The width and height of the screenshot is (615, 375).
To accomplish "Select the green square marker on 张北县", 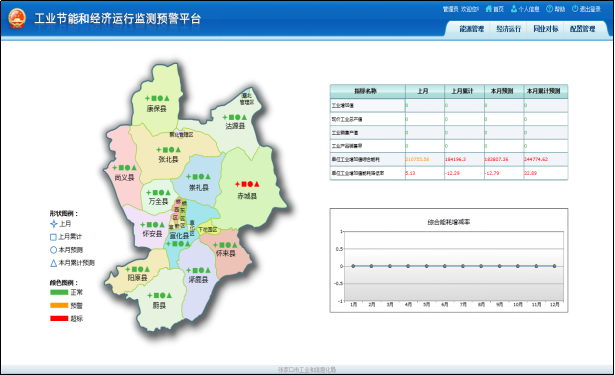I will pos(165,150).
